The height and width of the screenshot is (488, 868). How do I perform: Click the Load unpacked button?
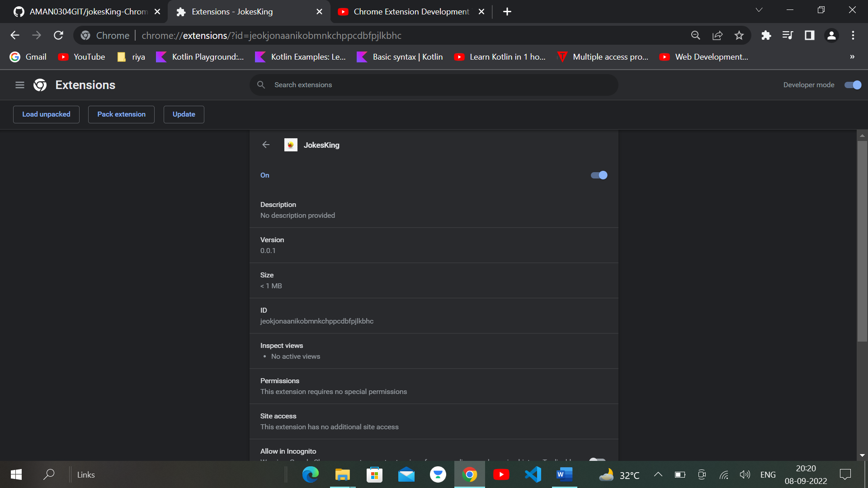46,114
